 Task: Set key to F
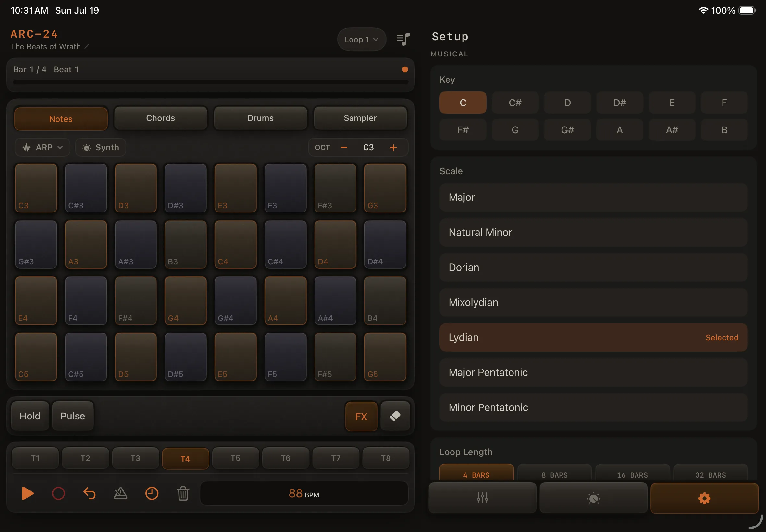724,103
